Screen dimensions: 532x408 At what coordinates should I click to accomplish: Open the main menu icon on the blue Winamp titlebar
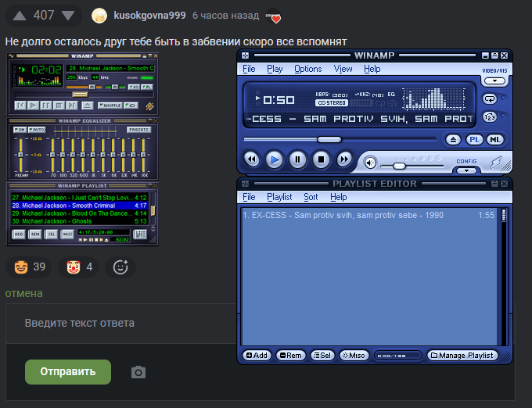click(x=246, y=55)
